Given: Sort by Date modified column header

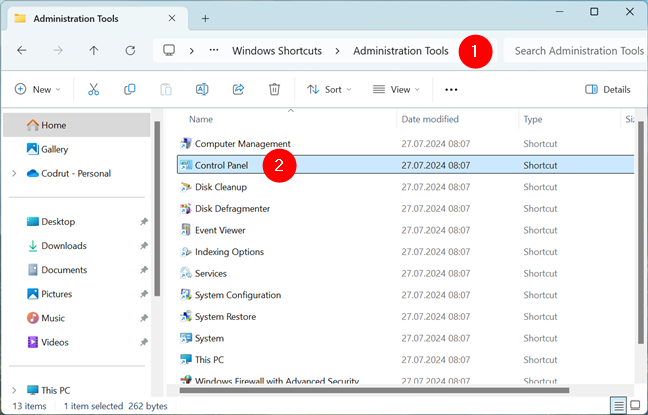Looking at the screenshot, I should (x=430, y=119).
